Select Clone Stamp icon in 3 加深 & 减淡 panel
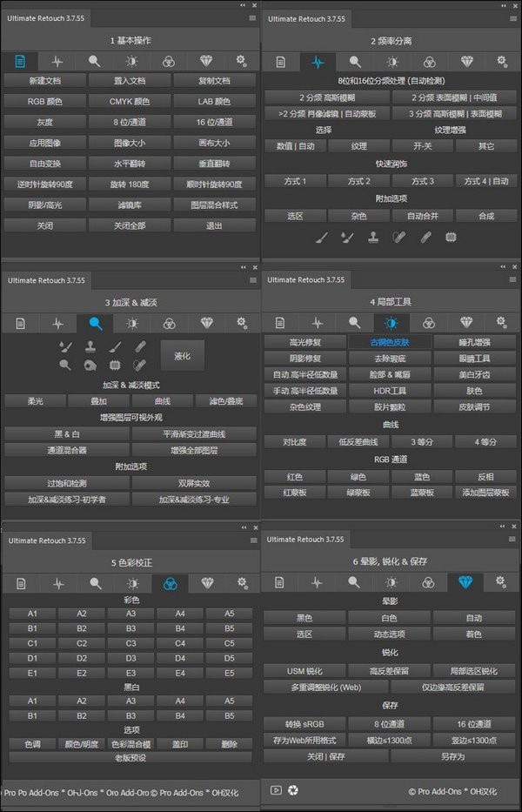The width and height of the screenshot is (522, 812). click(90, 346)
